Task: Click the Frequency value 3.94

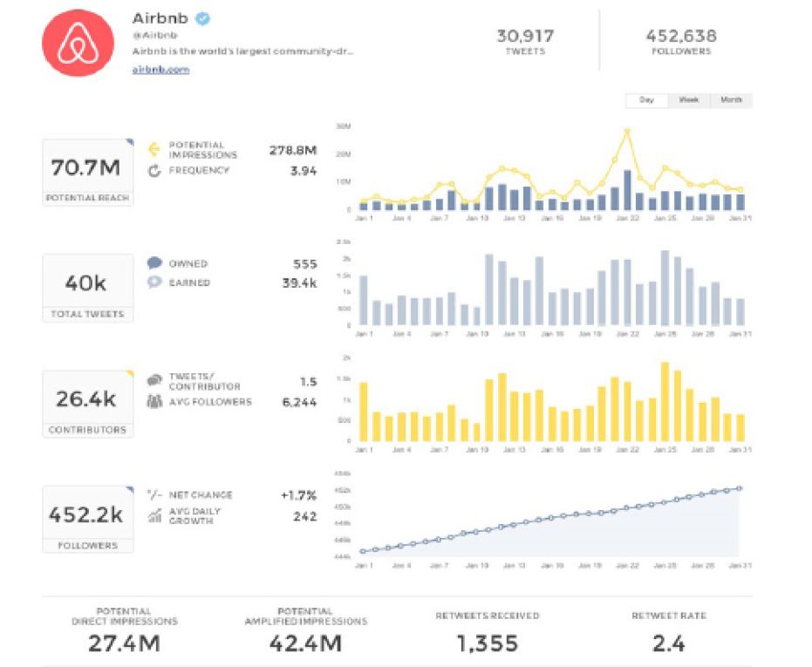Action: pos(303,171)
